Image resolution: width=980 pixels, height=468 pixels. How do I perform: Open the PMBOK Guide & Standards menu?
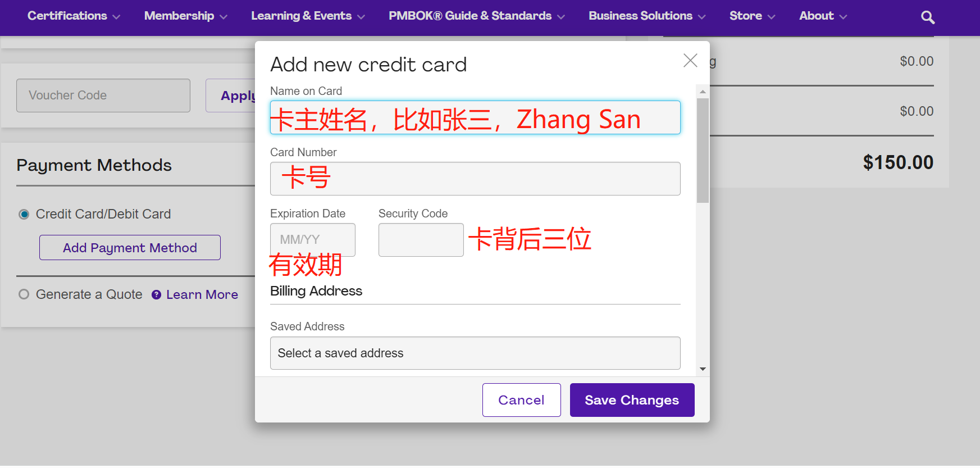[x=476, y=16]
